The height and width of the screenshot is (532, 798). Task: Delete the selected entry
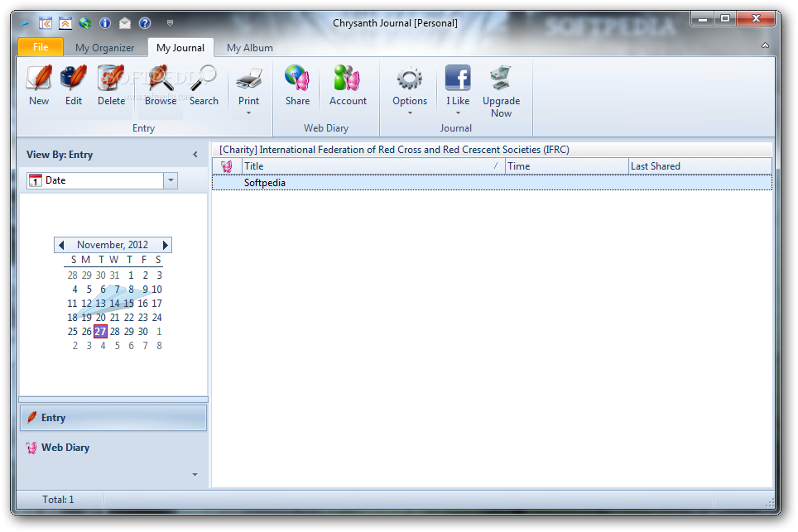pos(111,85)
